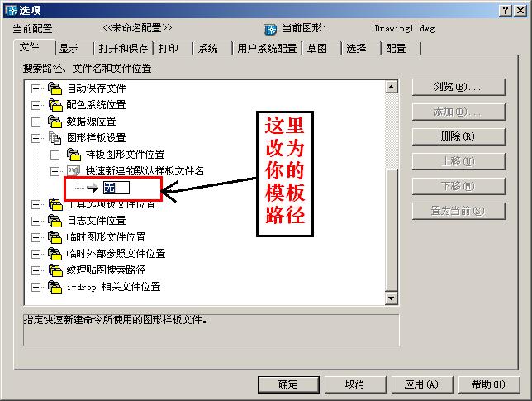Click the 确定 button

[x=288, y=384]
